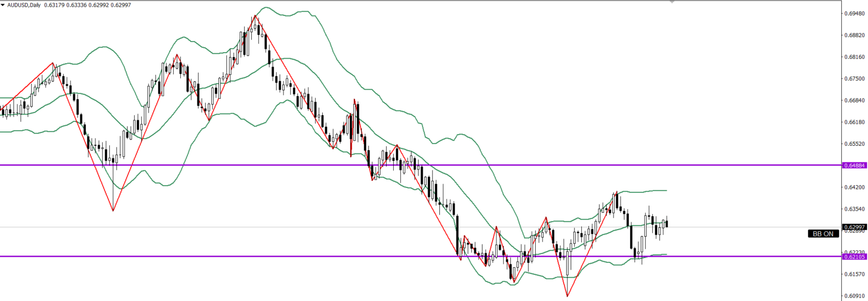Click the purple 0.64884 price tag
This screenshot has height=301, width=868.
click(855, 165)
